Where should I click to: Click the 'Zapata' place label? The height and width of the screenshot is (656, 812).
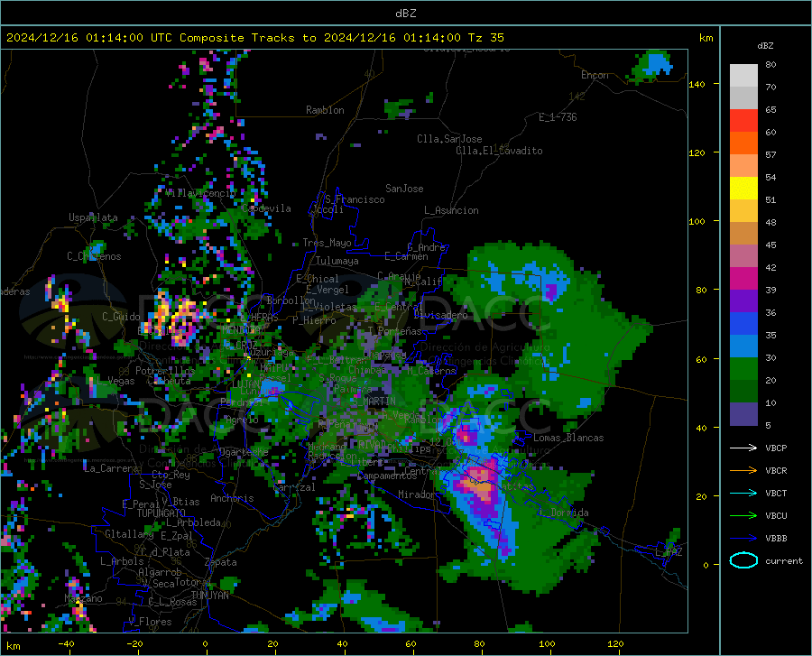pos(221,562)
